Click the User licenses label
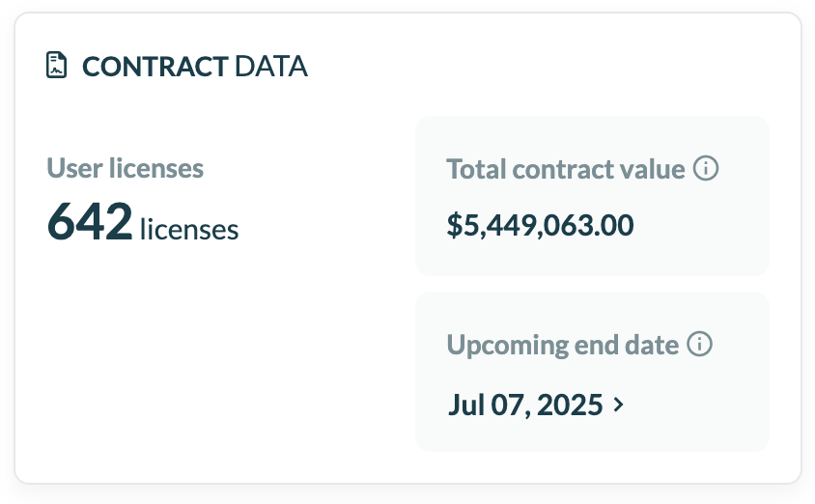The width and height of the screenshot is (815, 504). point(126,168)
